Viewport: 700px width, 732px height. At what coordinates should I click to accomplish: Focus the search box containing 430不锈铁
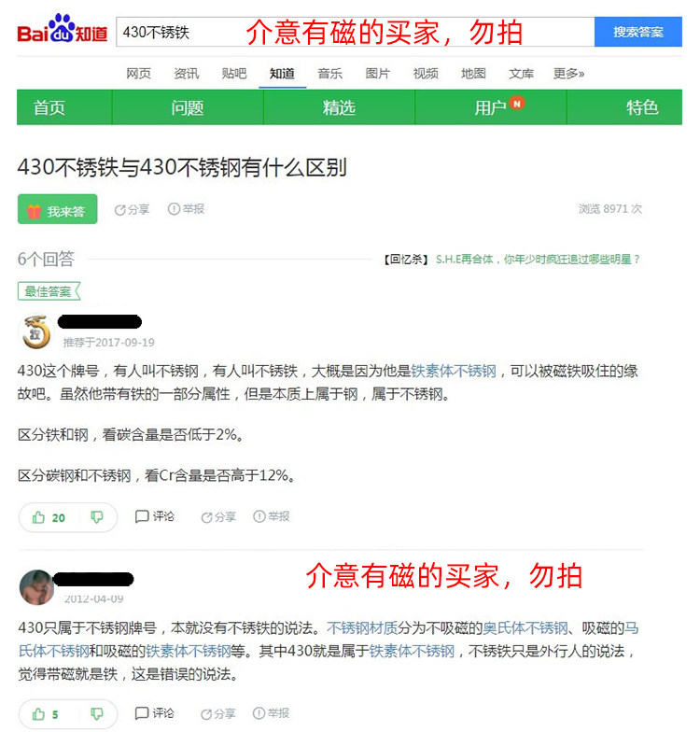(355, 32)
